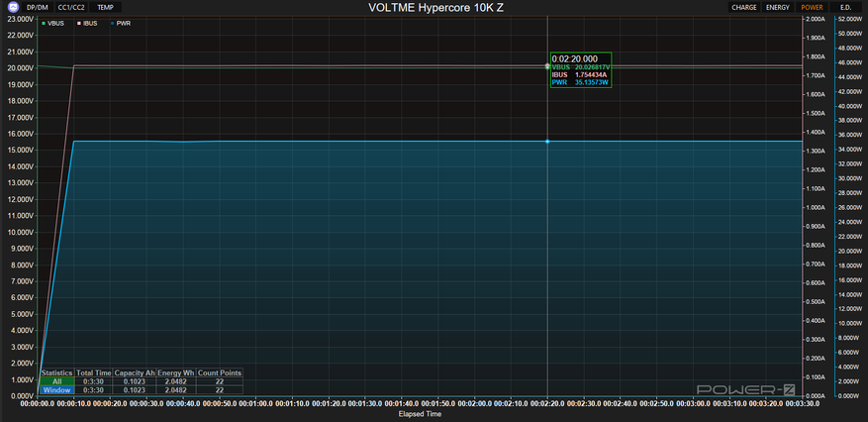Click the 00:02:20.0 tick on time axis
Screen dimensions: 868x422
547,405
